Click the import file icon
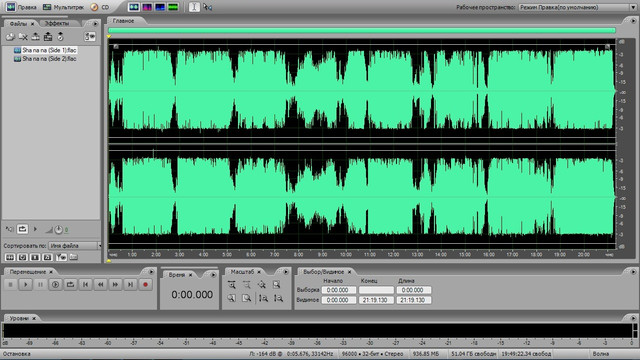640x360 pixels. pos(10,37)
